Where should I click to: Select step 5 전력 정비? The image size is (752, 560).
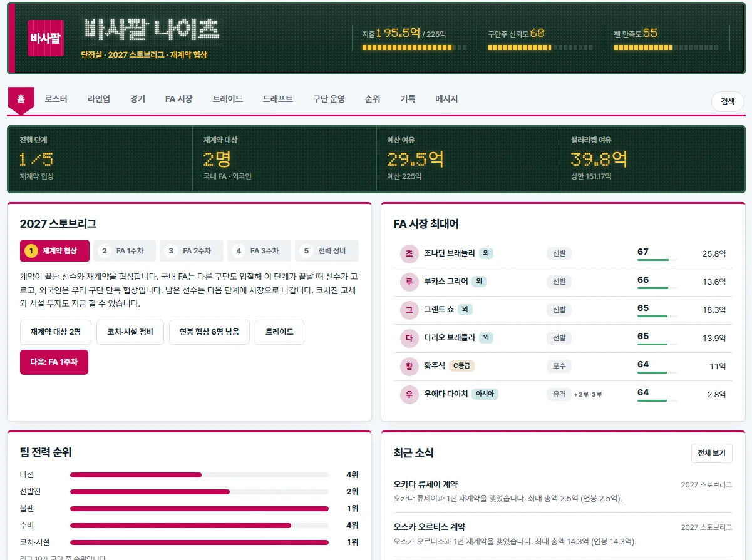point(326,251)
